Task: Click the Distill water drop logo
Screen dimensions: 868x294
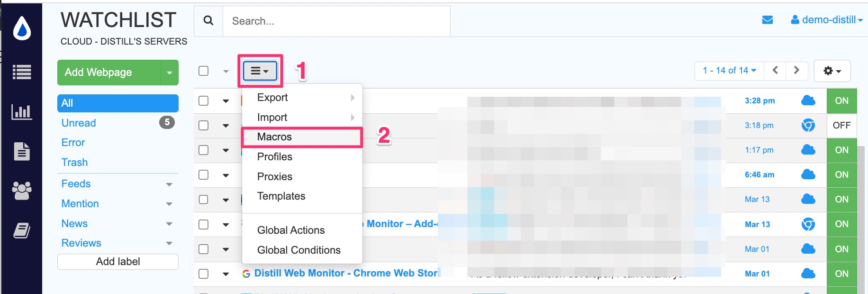Action: tap(22, 28)
